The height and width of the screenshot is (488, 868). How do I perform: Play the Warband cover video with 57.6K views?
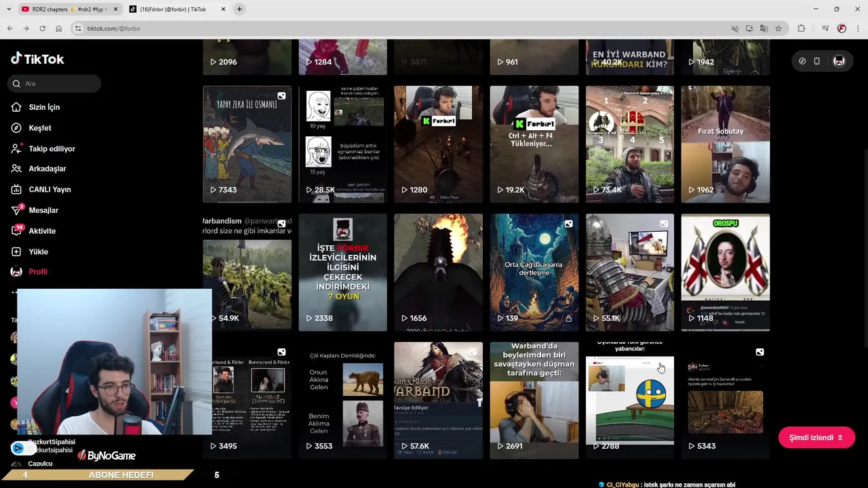438,401
